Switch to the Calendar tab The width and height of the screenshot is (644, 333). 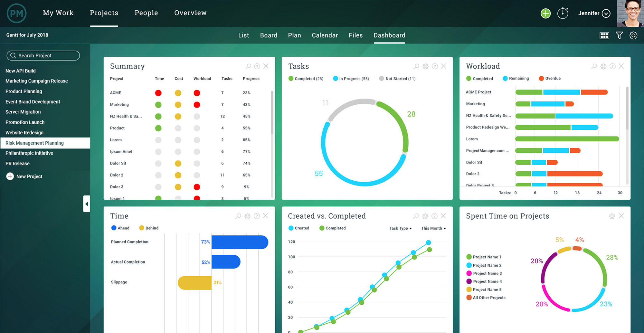[325, 35]
